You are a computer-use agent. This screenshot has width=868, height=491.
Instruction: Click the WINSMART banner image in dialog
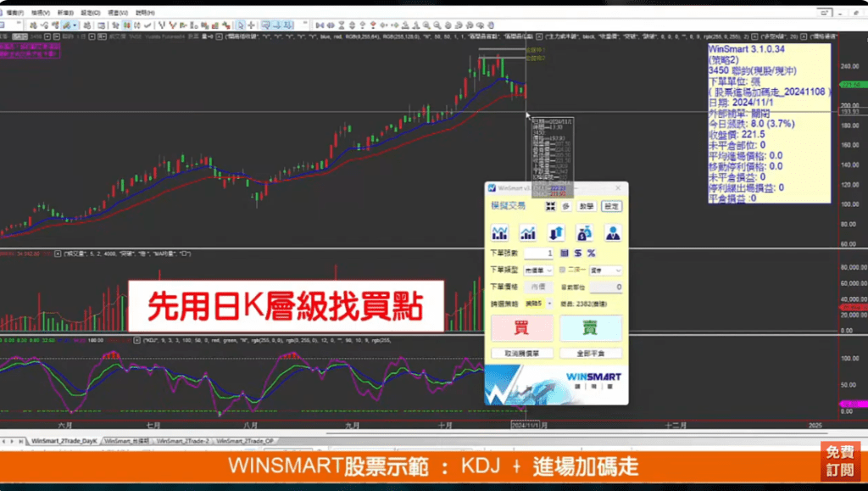coord(556,385)
